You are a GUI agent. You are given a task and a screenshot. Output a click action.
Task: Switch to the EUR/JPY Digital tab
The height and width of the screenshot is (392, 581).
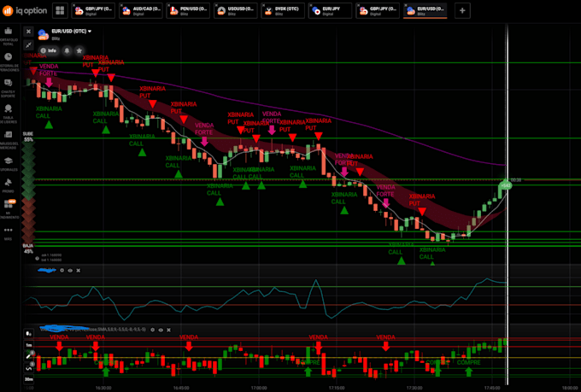pos(330,11)
